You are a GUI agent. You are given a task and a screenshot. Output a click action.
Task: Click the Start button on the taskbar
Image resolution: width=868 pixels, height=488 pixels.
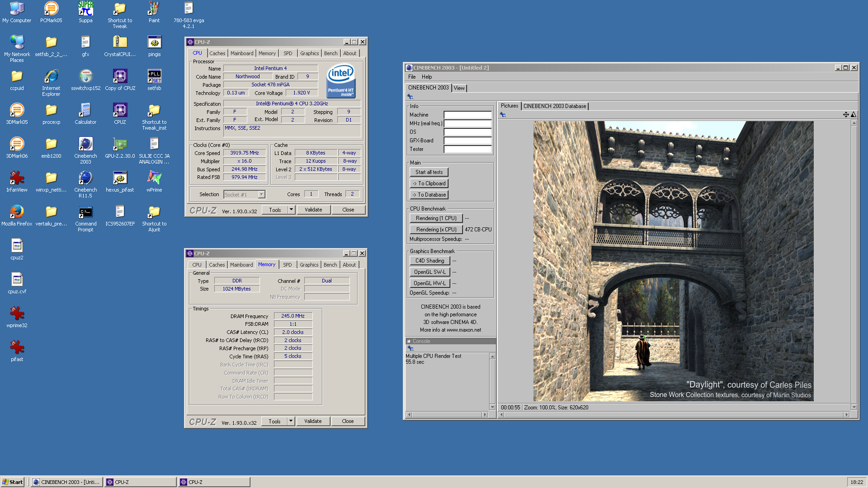coord(12,482)
